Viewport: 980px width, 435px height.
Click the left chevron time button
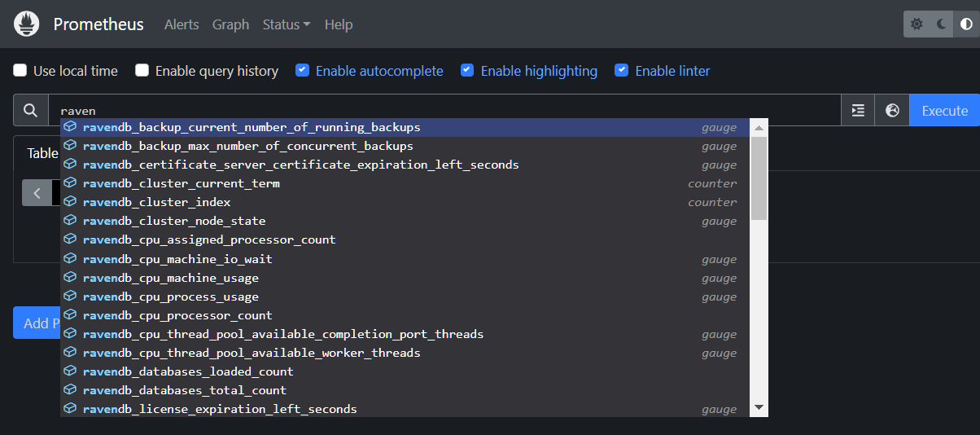(37, 193)
